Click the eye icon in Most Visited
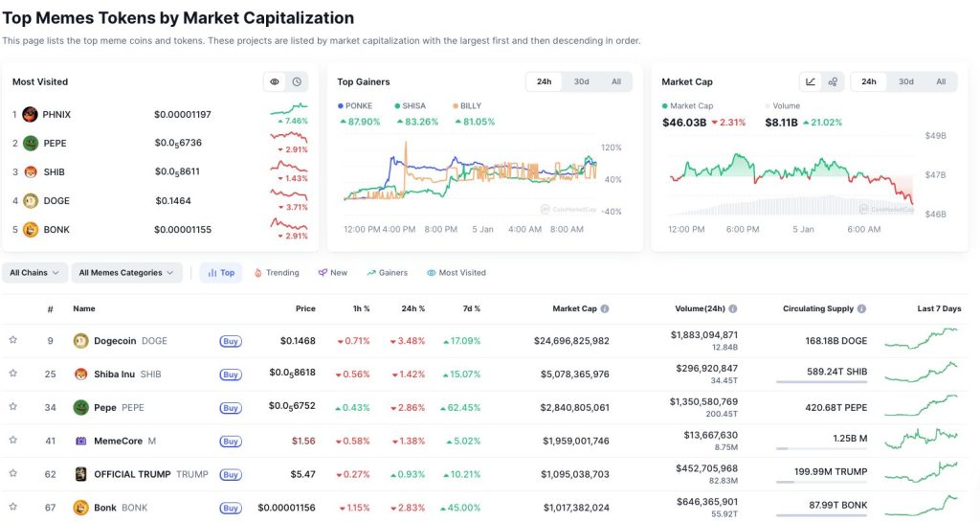980x522 pixels. (275, 82)
